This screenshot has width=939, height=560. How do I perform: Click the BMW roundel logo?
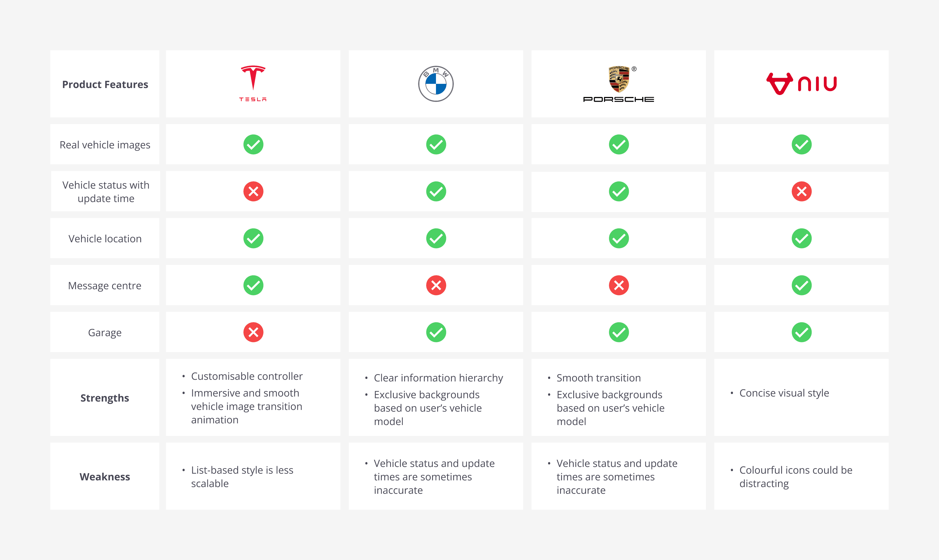pos(436,84)
